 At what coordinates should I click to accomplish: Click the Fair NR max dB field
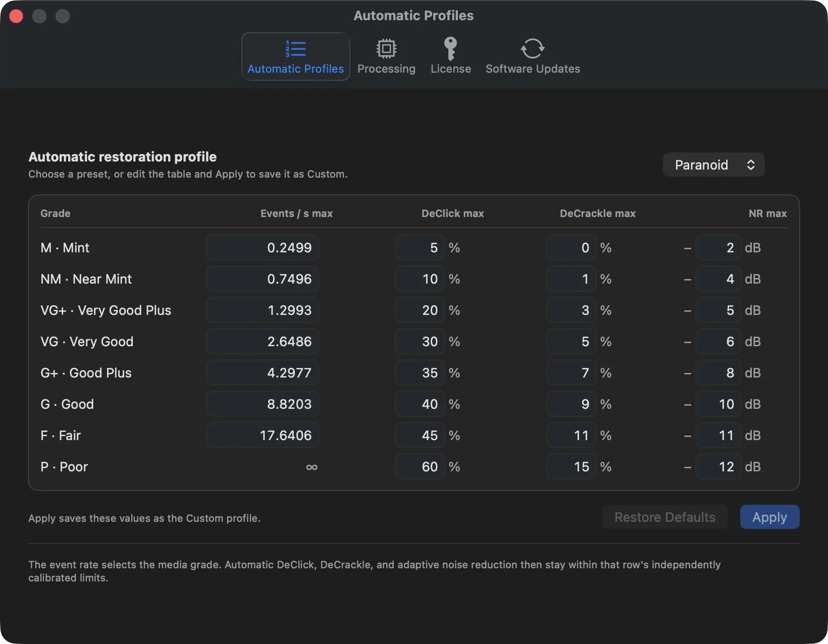point(718,435)
